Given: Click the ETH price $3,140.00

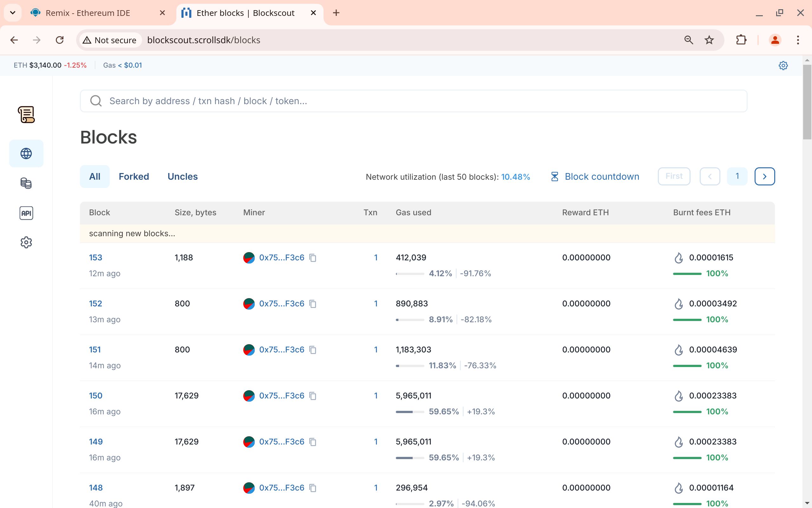Looking at the screenshot, I should pyautogui.click(x=45, y=65).
